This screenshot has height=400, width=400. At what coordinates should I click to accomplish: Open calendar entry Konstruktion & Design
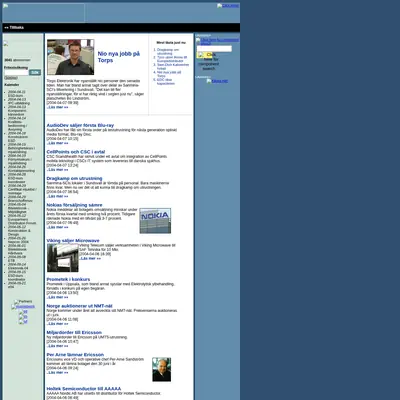pos(19,232)
